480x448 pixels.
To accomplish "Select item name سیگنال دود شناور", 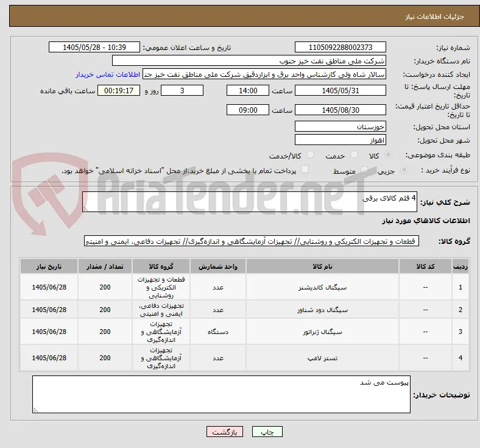I will pyautogui.click(x=322, y=310).
